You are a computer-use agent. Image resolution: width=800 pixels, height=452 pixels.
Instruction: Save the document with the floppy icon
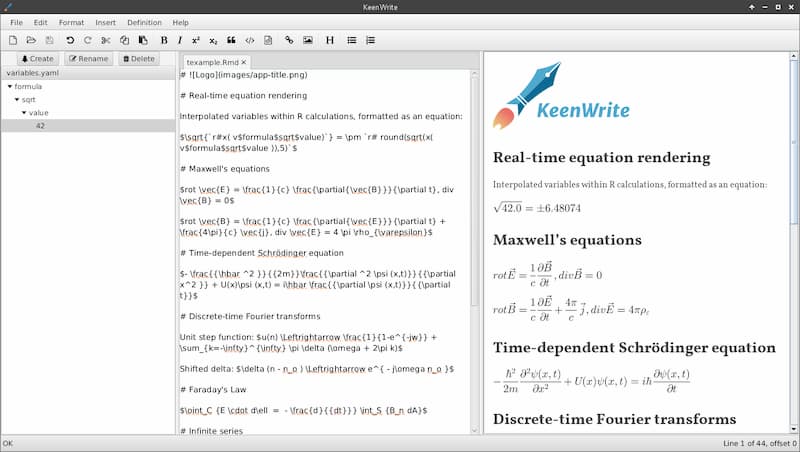click(x=49, y=40)
